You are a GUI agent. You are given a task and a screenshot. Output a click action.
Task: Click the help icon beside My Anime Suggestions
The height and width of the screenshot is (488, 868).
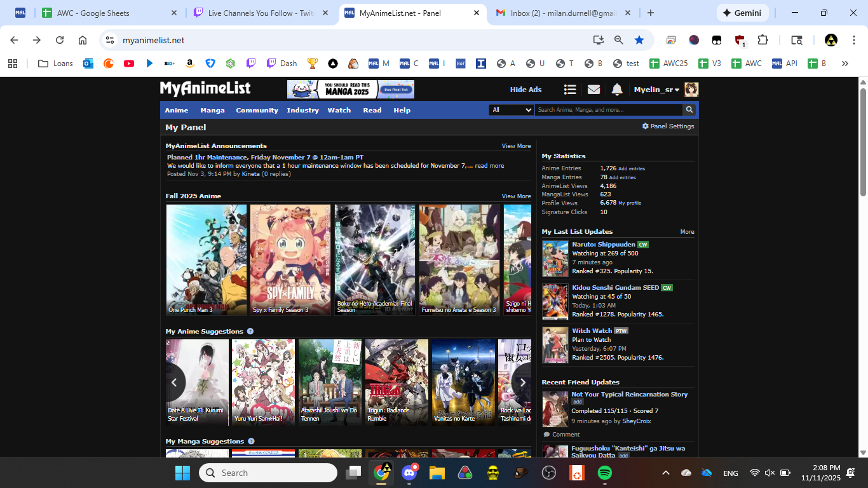pyautogui.click(x=250, y=331)
